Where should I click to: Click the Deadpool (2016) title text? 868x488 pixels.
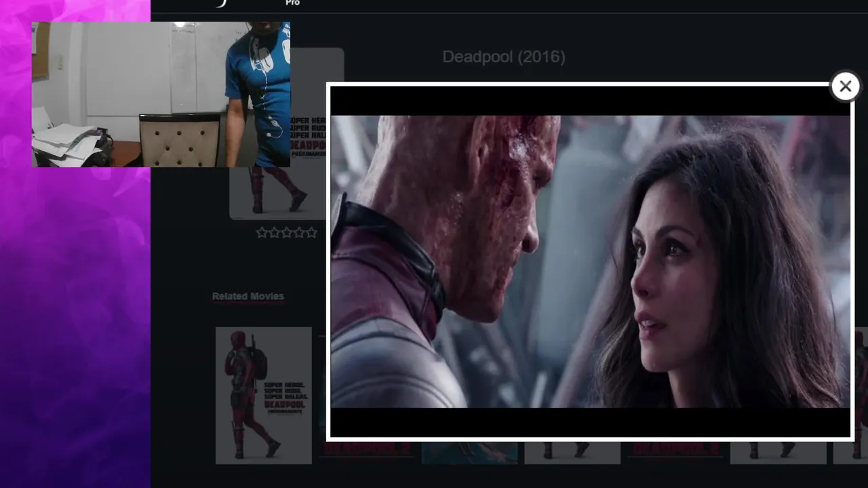pyautogui.click(x=504, y=57)
